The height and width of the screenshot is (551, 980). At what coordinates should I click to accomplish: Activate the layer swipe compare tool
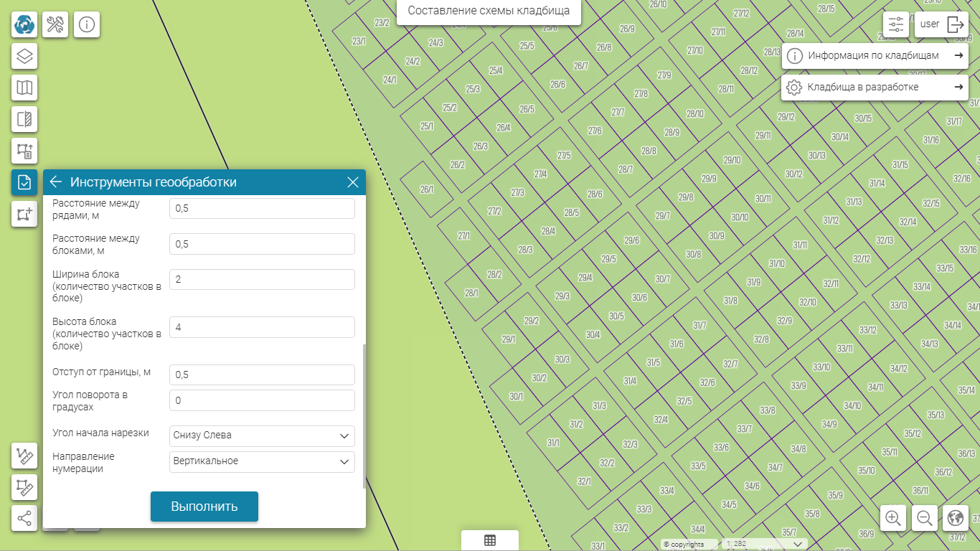point(24,119)
